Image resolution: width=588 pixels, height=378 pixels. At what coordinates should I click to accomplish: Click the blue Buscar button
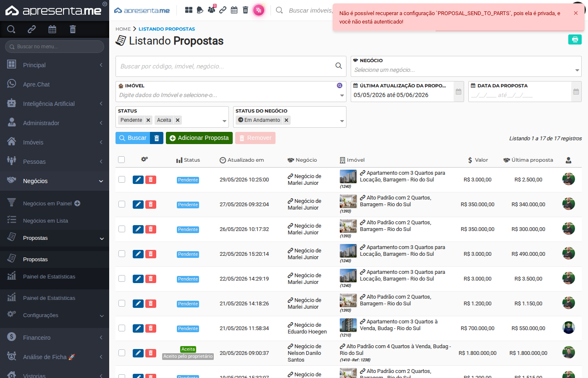pos(133,138)
